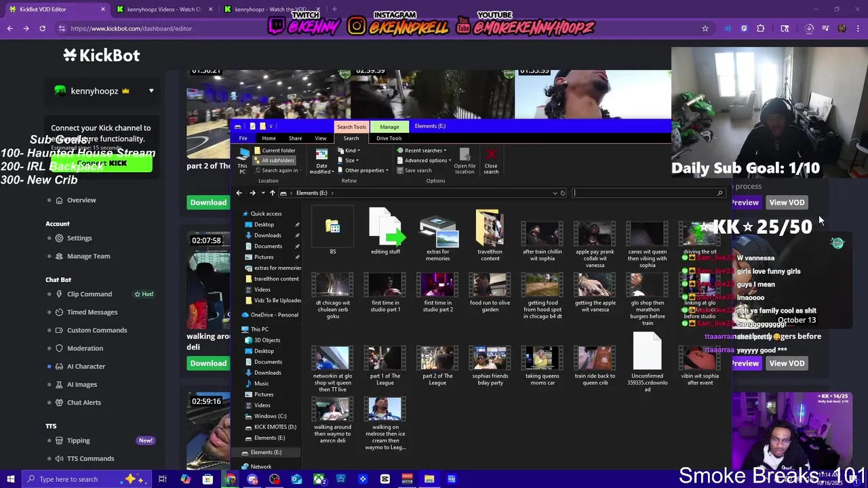Select the Manage contextual tab
This screenshot has height=488, width=868.
tap(389, 127)
